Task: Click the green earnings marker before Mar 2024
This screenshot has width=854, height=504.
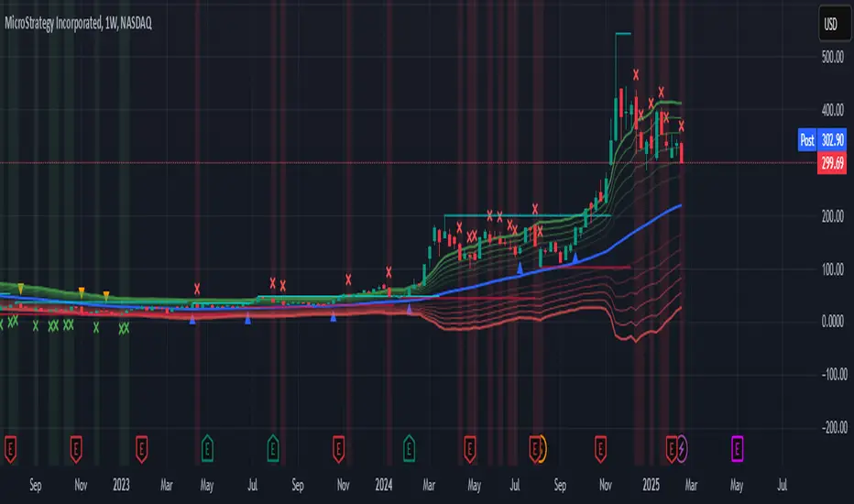Action: pyautogui.click(x=409, y=449)
